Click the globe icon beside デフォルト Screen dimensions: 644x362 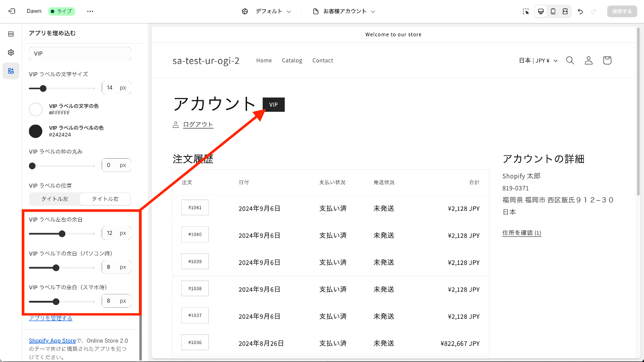tap(245, 11)
